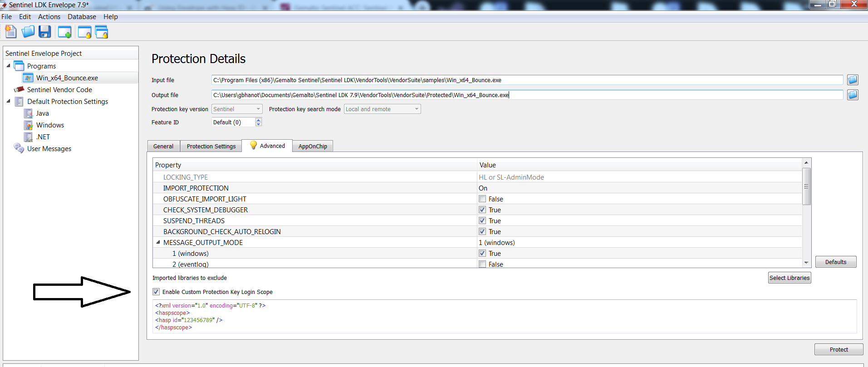Click the property list scrollbar thumb
The image size is (868, 367).
click(806, 186)
